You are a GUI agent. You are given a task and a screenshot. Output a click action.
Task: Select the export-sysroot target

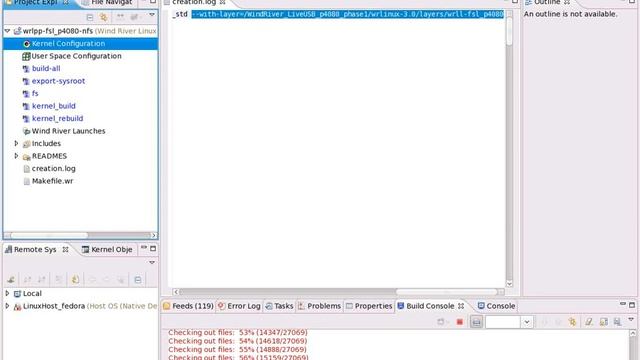[58, 81]
